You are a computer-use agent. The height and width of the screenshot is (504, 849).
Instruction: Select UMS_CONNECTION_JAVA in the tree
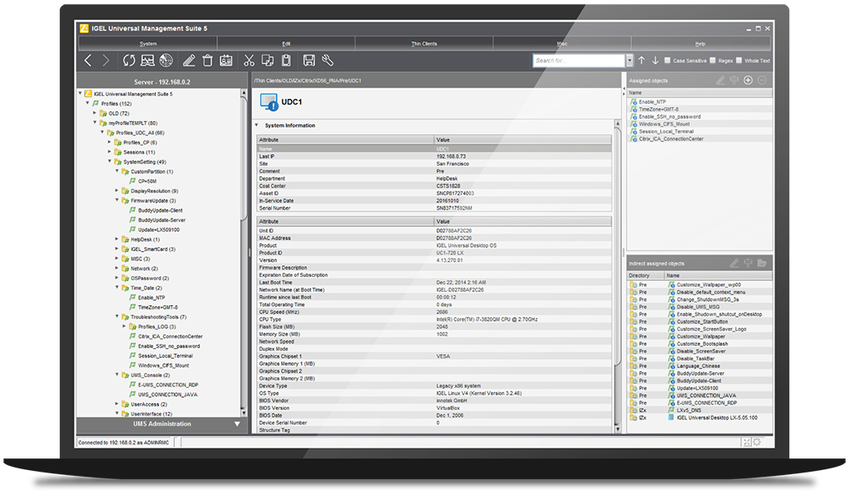(167, 395)
